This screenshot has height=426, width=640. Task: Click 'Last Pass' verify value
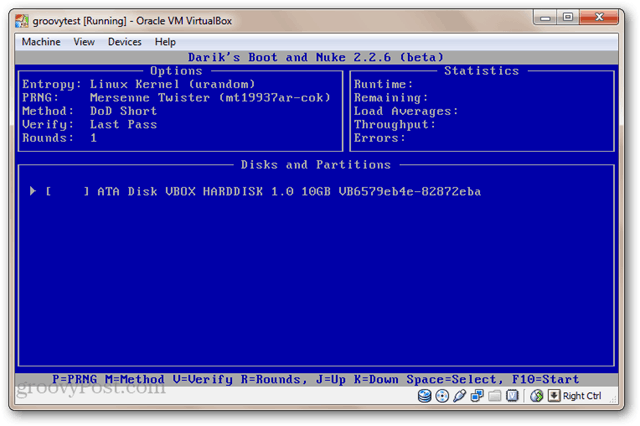[x=123, y=124]
